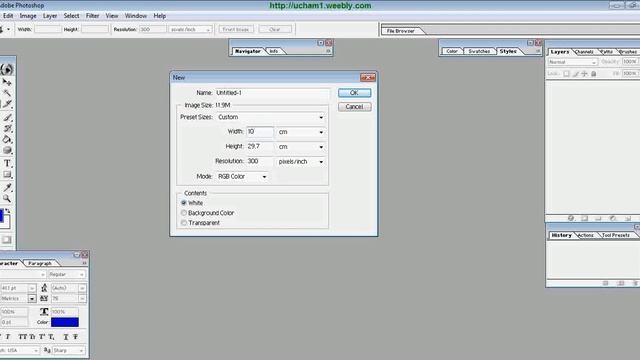The height and width of the screenshot is (360, 640).
Task: Select the Paint Bucket tool
Action: 7,140
